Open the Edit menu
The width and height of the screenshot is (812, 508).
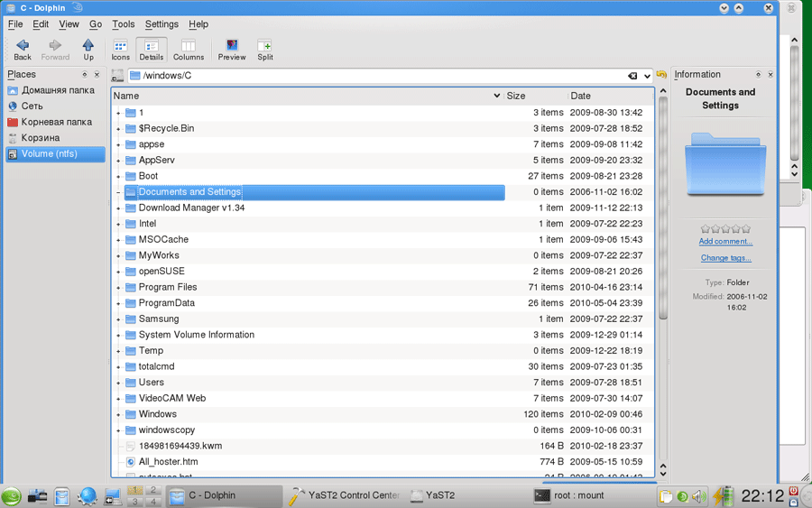coord(41,23)
